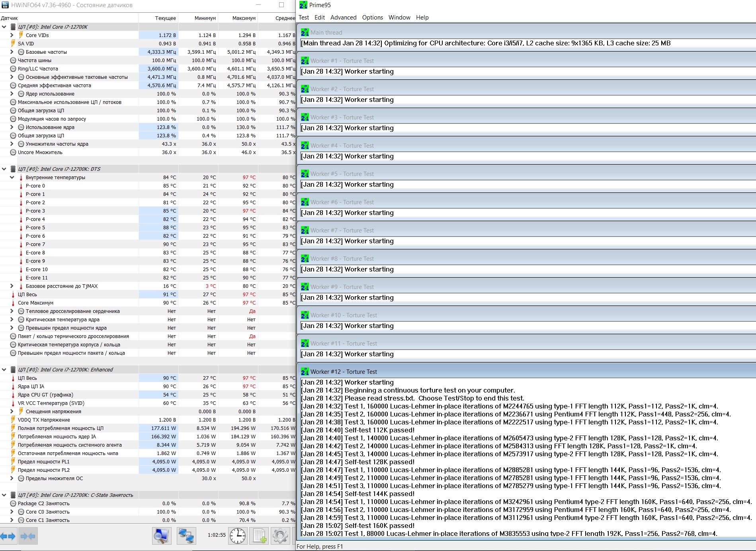Expand the Базовые частоты row
The image size is (756, 551).
12,52
